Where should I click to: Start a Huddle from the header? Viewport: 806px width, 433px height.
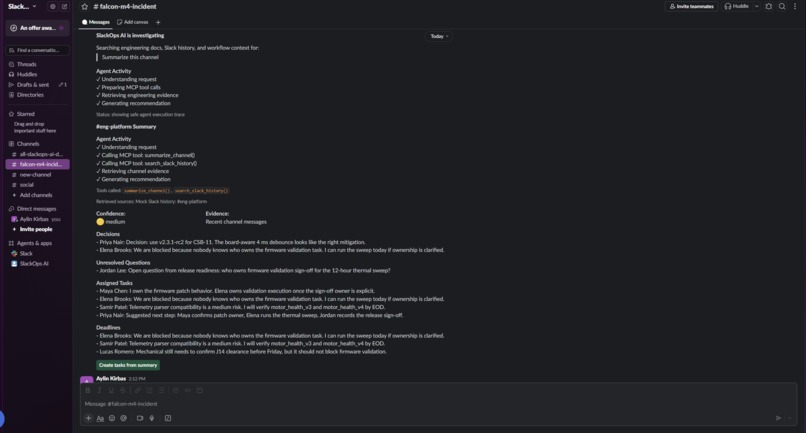[737, 7]
